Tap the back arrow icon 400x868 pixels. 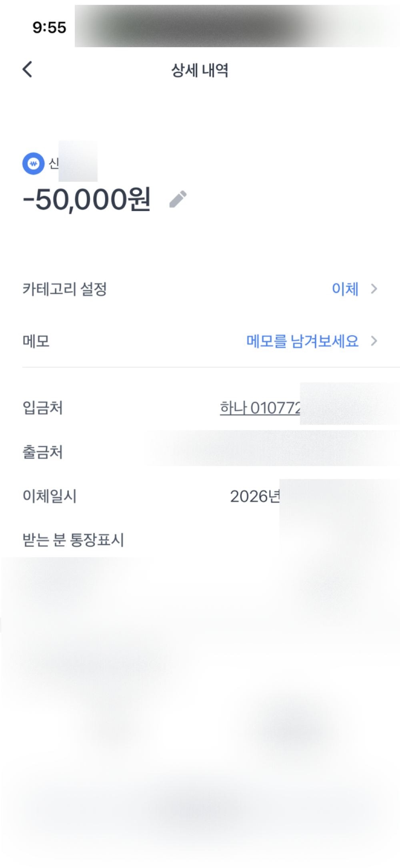[27, 70]
